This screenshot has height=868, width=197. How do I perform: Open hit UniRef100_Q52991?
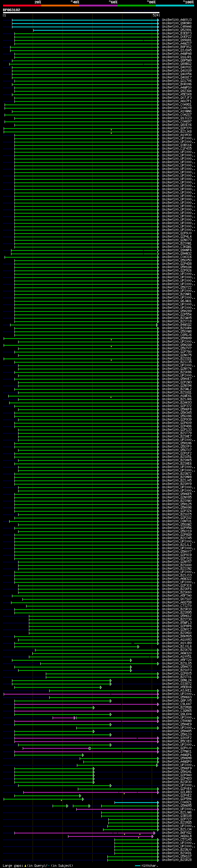point(177,30)
